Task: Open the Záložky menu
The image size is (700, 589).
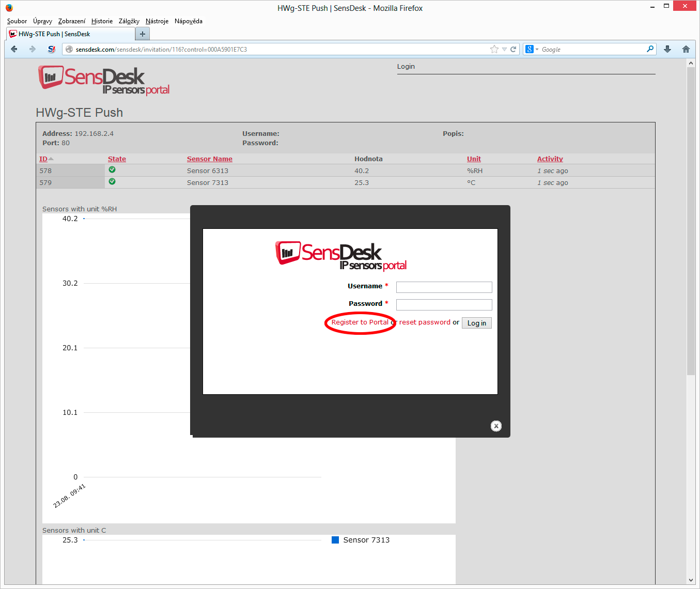Action: pos(129,21)
